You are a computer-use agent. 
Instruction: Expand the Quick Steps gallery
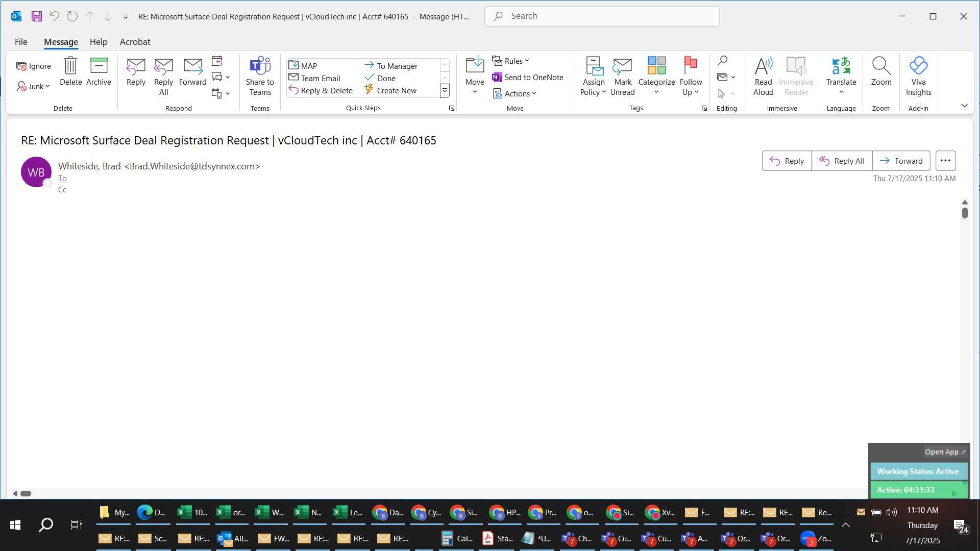(x=445, y=91)
